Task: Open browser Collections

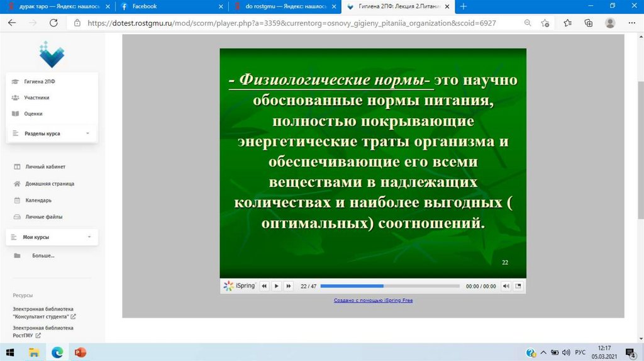Action: click(589, 23)
